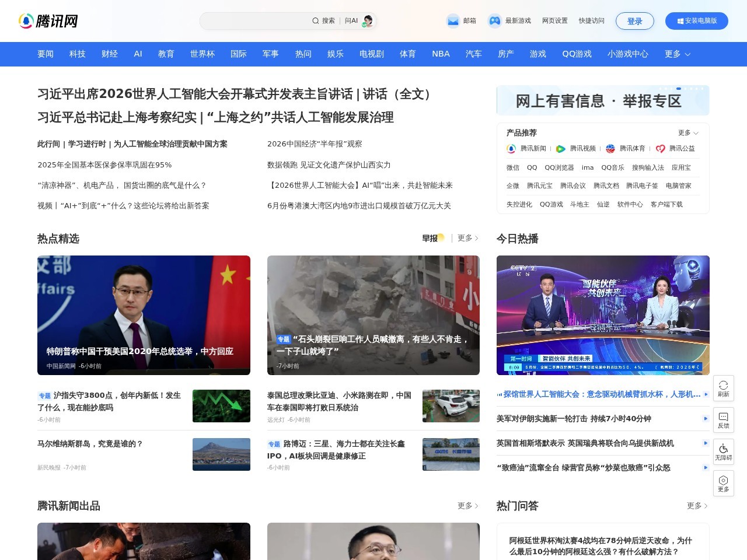747x560 pixels.
Task: Open 快捷访问 link
Action: pos(592,21)
